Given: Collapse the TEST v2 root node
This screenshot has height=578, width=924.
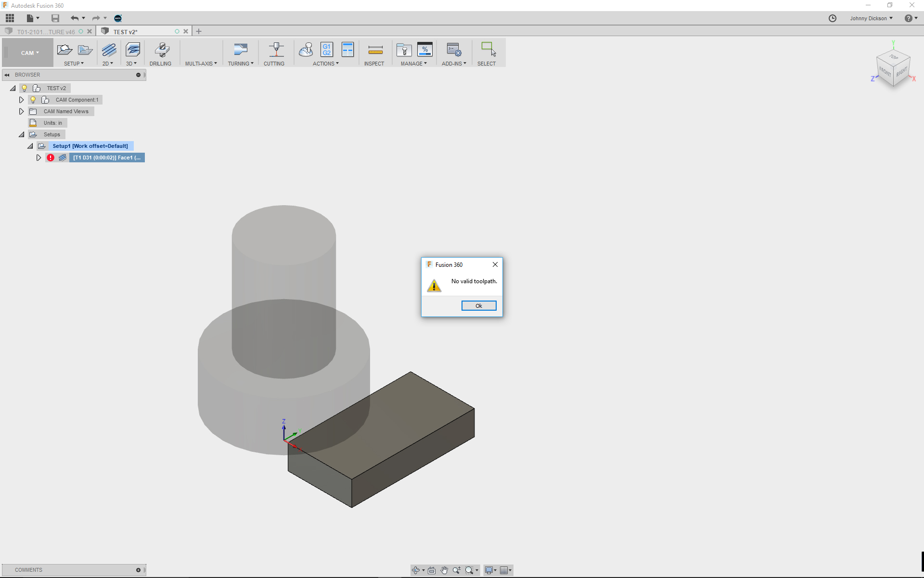Looking at the screenshot, I should click(13, 88).
